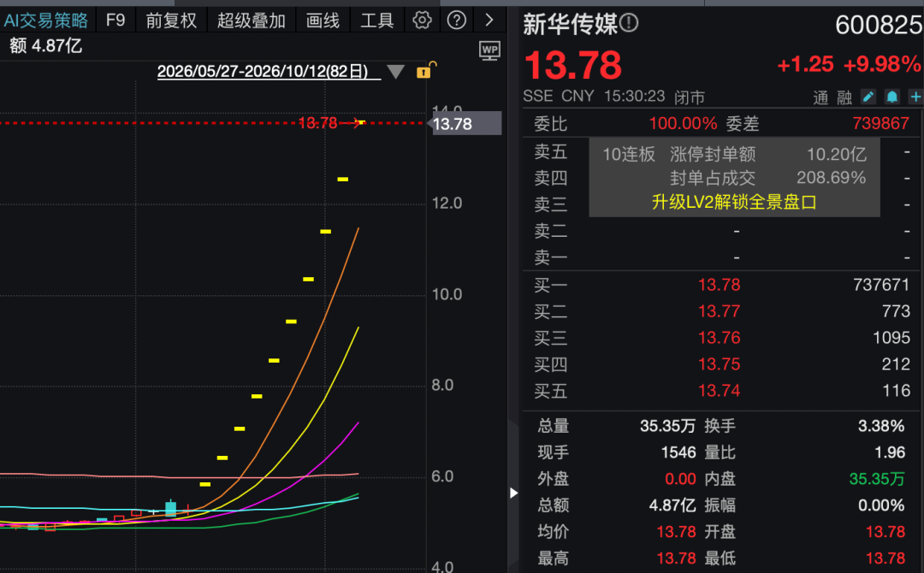Click the 换手 value 3.38%
924x573 pixels.
[x=881, y=427]
